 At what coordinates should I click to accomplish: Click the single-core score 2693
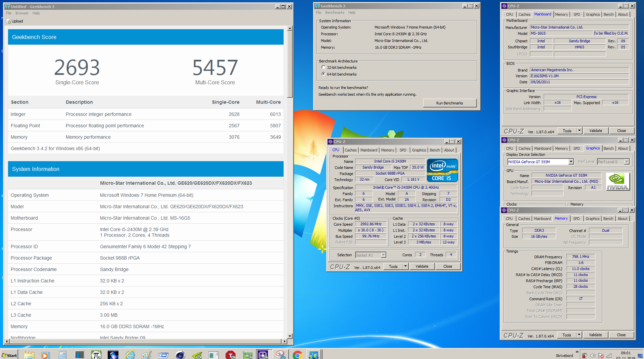(x=77, y=68)
